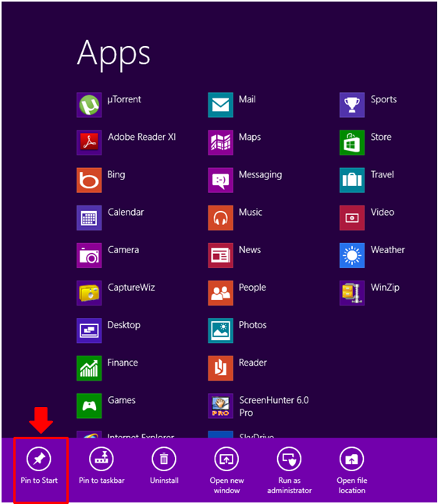Launch the Music headphones icon
This screenshot has width=438, height=504.
[221, 217]
